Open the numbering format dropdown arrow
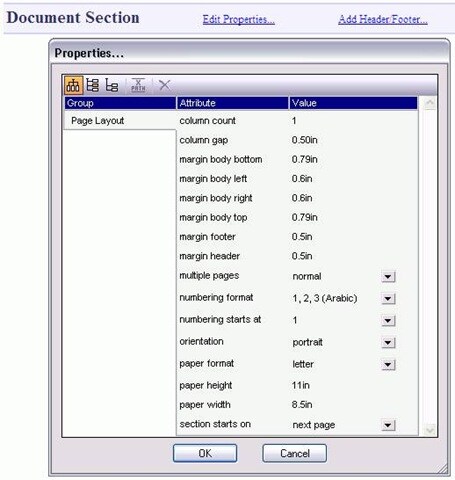The width and height of the screenshot is (455, 480). [388, 298]
